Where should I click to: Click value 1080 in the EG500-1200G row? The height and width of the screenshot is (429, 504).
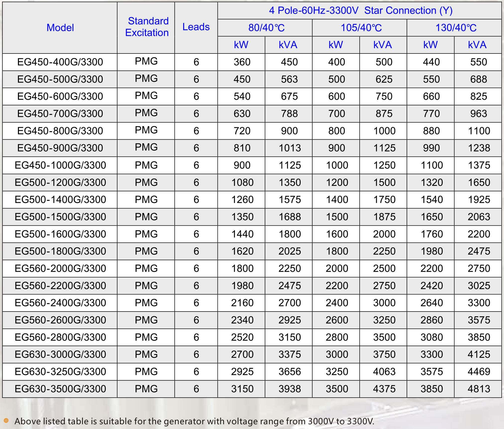point(242,182)
